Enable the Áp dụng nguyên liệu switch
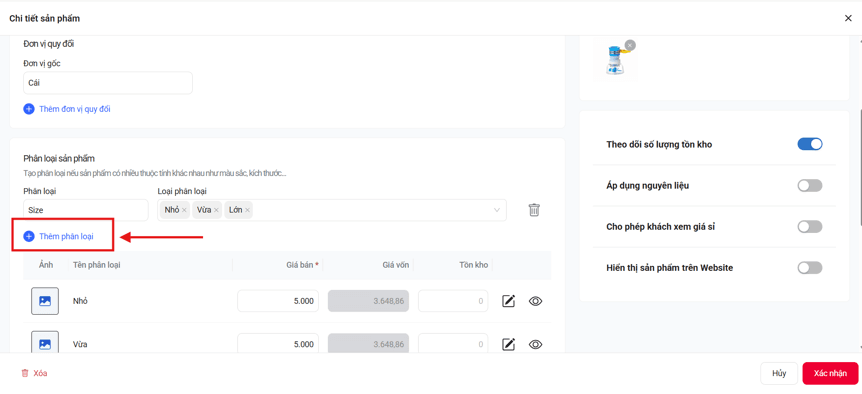 click(810, 186)
